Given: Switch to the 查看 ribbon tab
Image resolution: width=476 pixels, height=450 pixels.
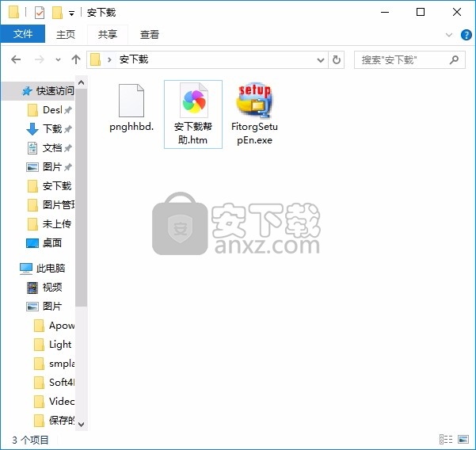Looking at the screenshot, I should click(x=150, y=34).
